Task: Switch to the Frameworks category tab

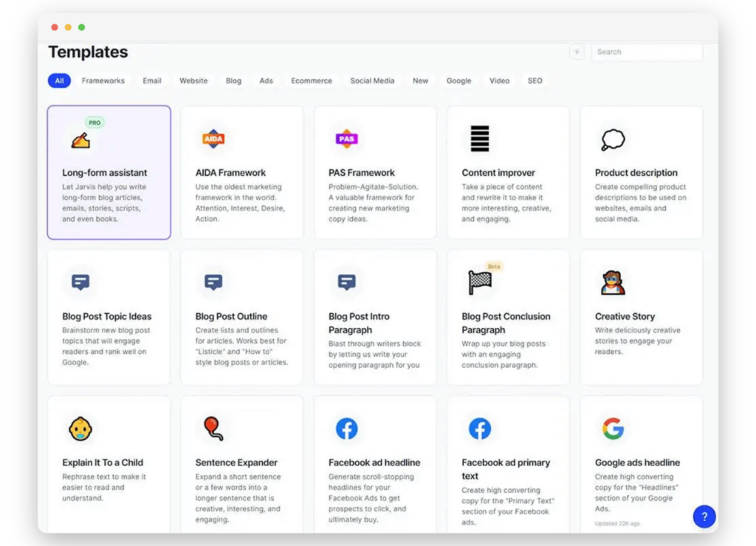Action: pyautogui.click(x=103, y=81)
